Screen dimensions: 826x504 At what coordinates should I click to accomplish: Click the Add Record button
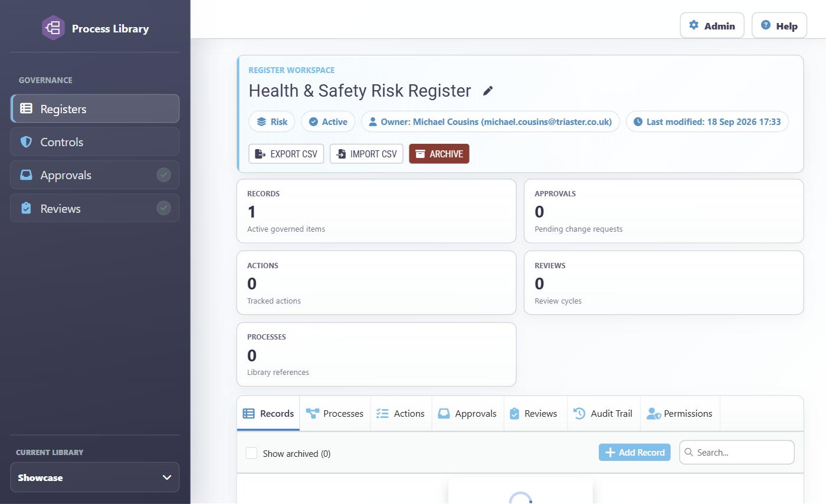(635, 453)
